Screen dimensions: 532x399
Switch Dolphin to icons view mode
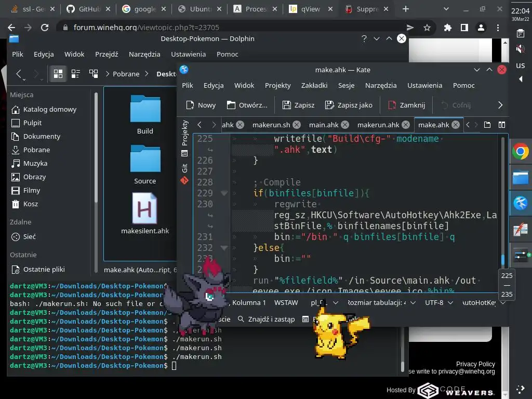[x=58, y=74]
